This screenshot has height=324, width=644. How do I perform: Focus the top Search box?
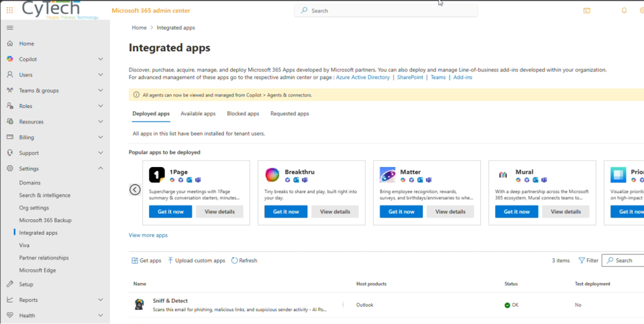(x=386, y=11)
